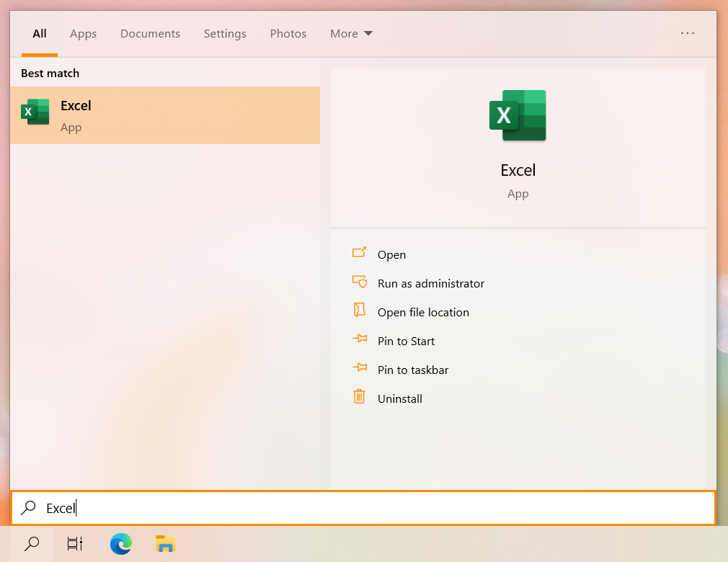Screen dimensions: 728x562
Task: Choose Pin to Start
Action: coord(406,341)
